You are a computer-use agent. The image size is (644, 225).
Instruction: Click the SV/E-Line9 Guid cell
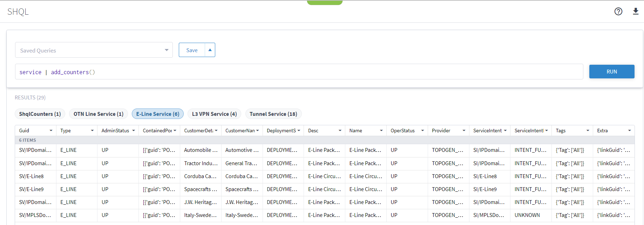click(35, 189)
